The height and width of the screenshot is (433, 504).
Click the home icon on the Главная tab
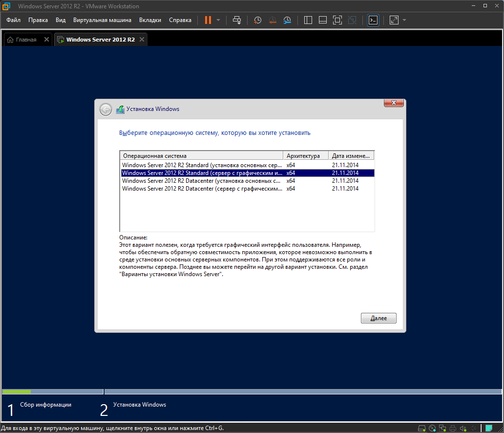click(10, 40)
